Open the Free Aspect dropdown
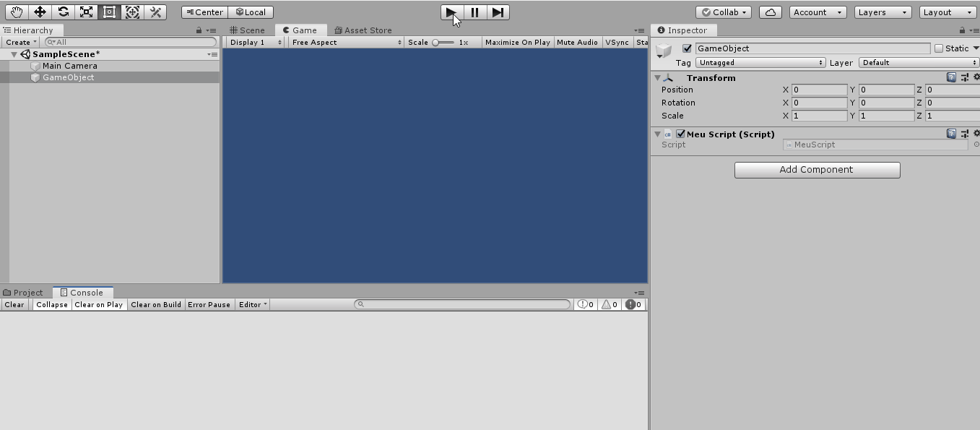This screenshot has height=430, width=980. coord(346,42)
